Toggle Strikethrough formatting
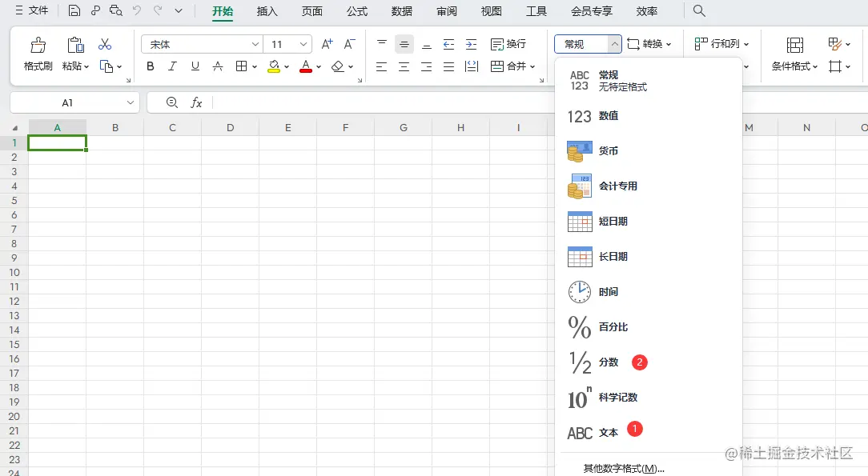The height and width of the screenshot is (476, 868). [x=218, y=66]
